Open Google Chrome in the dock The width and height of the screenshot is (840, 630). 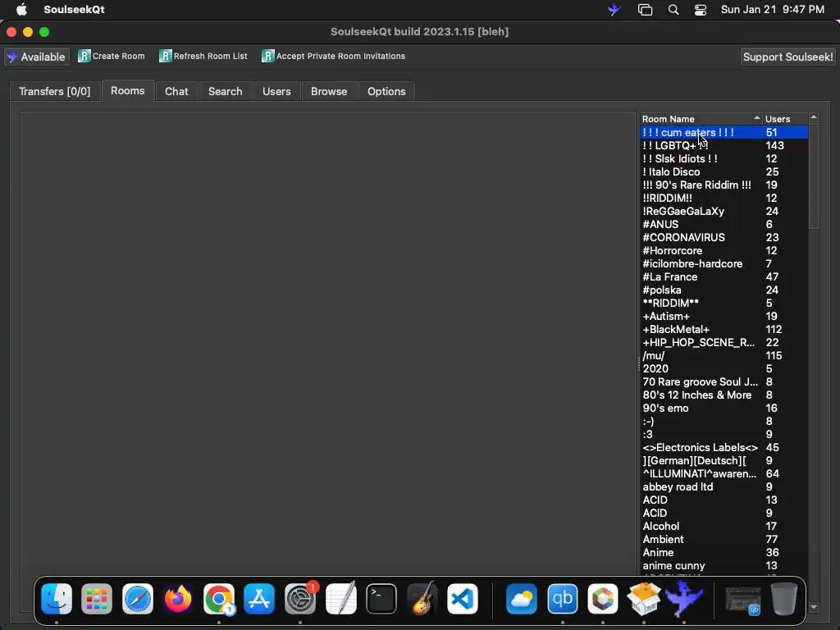pos(218,598)
